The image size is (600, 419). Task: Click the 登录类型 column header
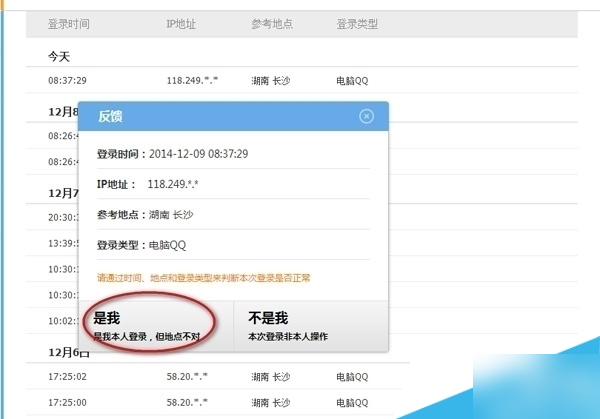coord(357,24)
